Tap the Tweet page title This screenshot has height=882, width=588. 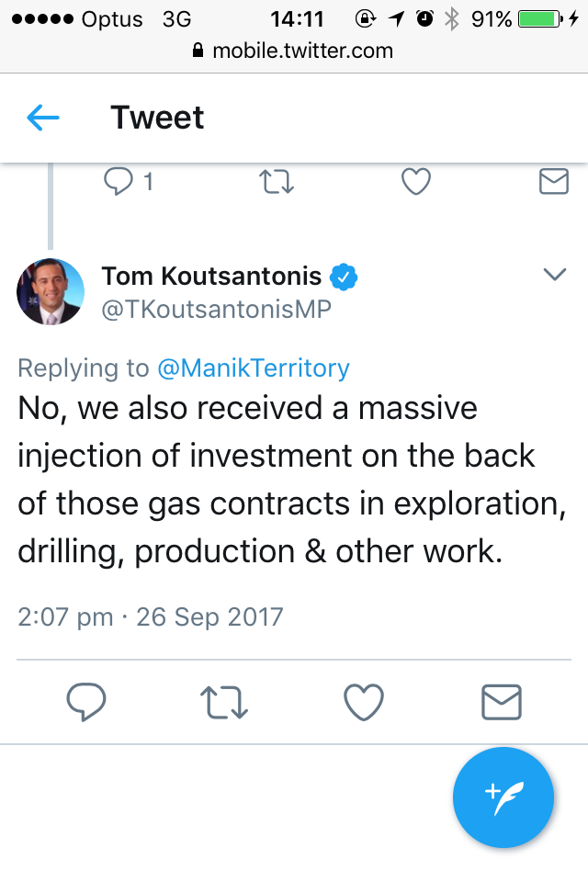click(157, 118)
